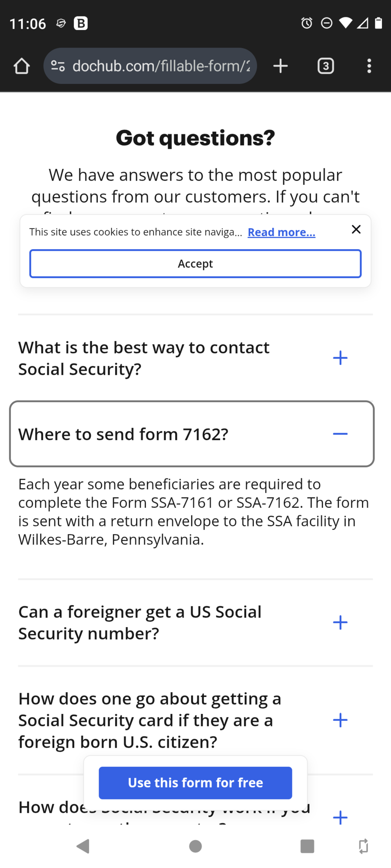Open the 'Read more...' cookie link
This screenshot has height=868, width=391.
(282, 232)
